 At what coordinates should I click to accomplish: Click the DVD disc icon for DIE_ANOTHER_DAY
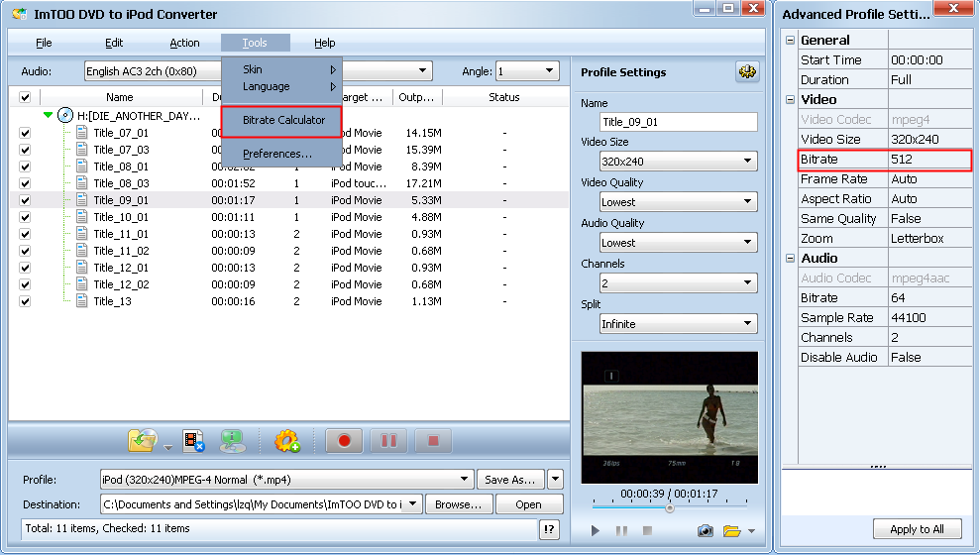click(x=65, y=115)
